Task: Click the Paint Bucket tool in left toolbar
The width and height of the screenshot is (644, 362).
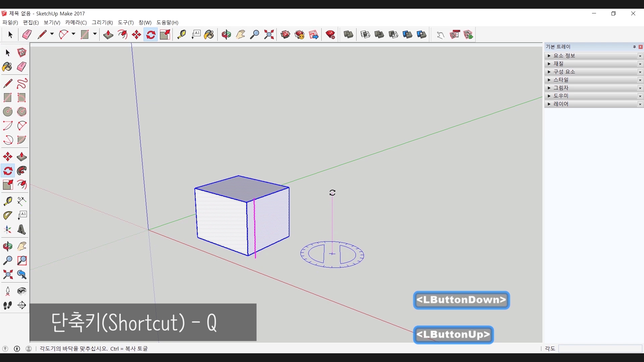Action: (7, 67)
